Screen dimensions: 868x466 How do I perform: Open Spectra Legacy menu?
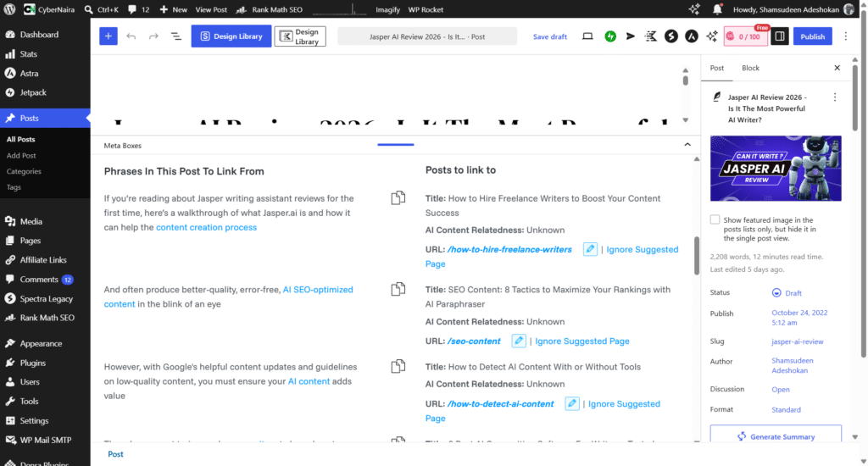[x=45, y=299]
